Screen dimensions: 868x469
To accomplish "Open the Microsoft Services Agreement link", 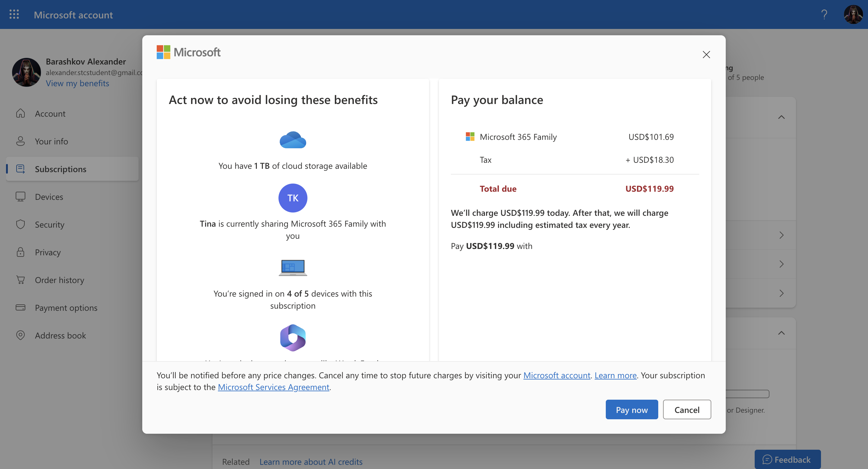I will [x=273, y=387].
